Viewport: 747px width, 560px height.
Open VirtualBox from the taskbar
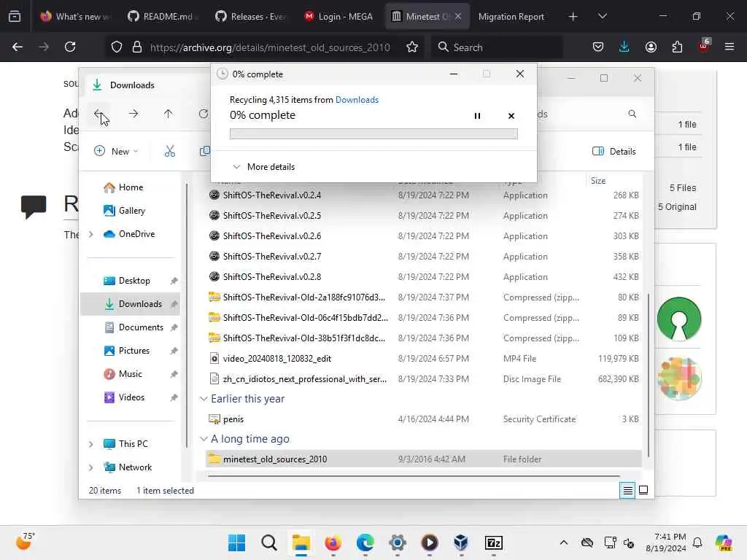pos(461,542)
